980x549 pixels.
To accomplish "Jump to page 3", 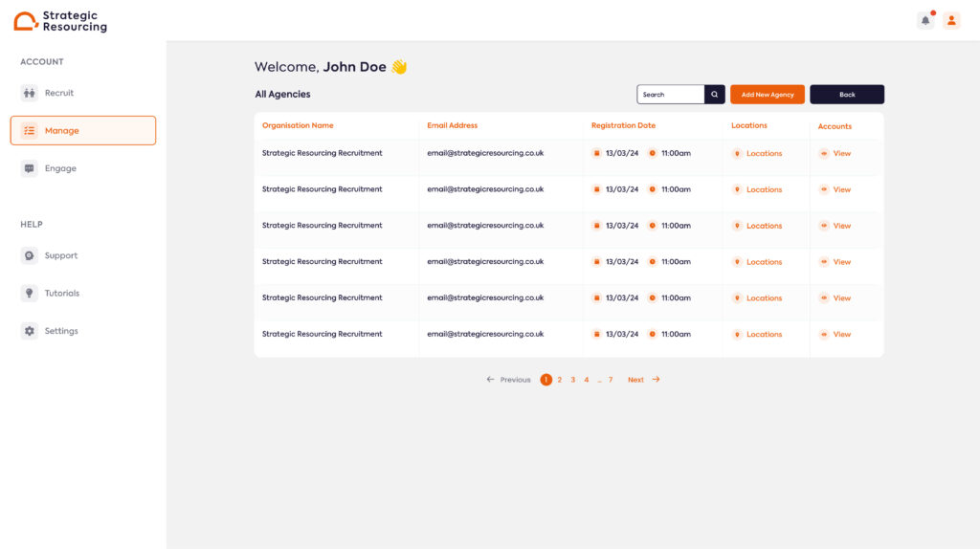I will click(x=572, y=380).
